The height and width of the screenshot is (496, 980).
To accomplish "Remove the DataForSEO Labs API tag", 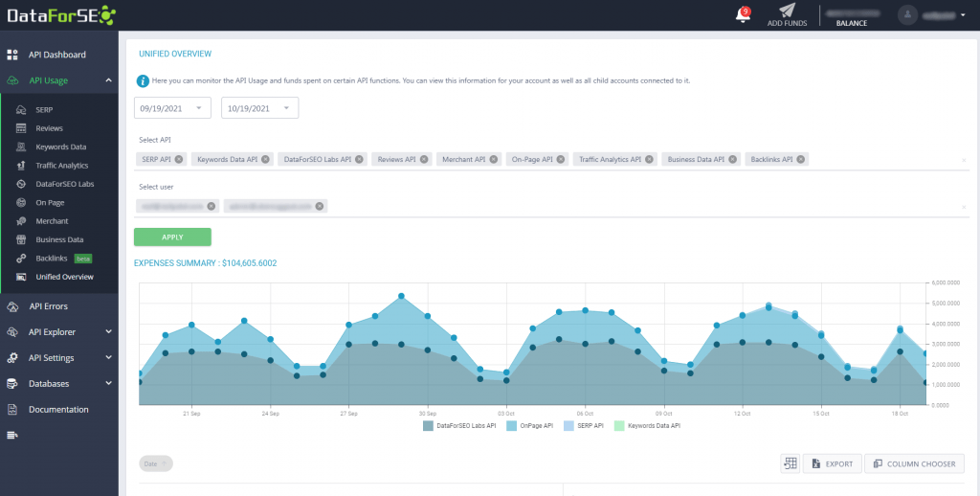I will pyautogui.click(x=360, y=160).
